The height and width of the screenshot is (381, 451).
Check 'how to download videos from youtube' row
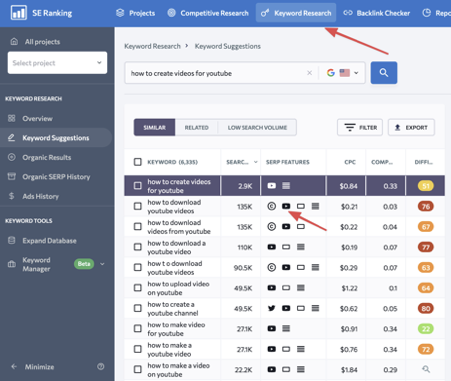[138, 227]
